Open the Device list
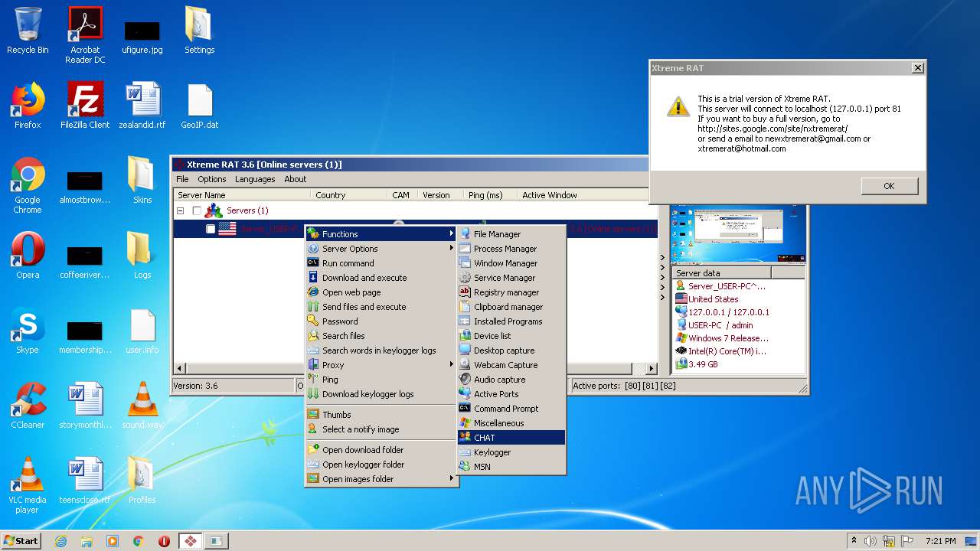Image resolution: width=980 pixels, height=551 pixels. [x=511, y=336]
